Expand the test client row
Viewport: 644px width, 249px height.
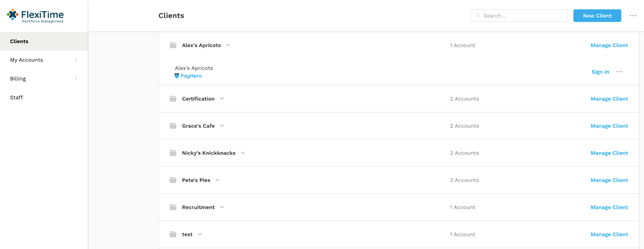coord(200,234)
